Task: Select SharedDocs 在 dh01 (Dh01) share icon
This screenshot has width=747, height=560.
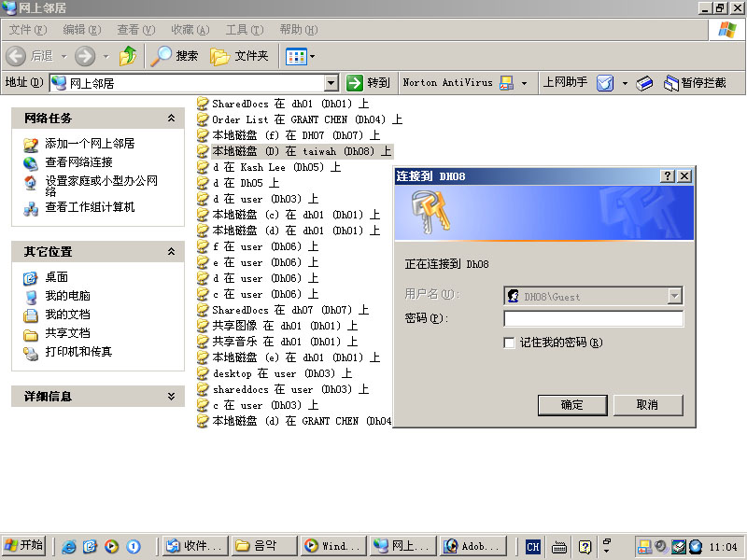Action: click(x=203, y=104)
